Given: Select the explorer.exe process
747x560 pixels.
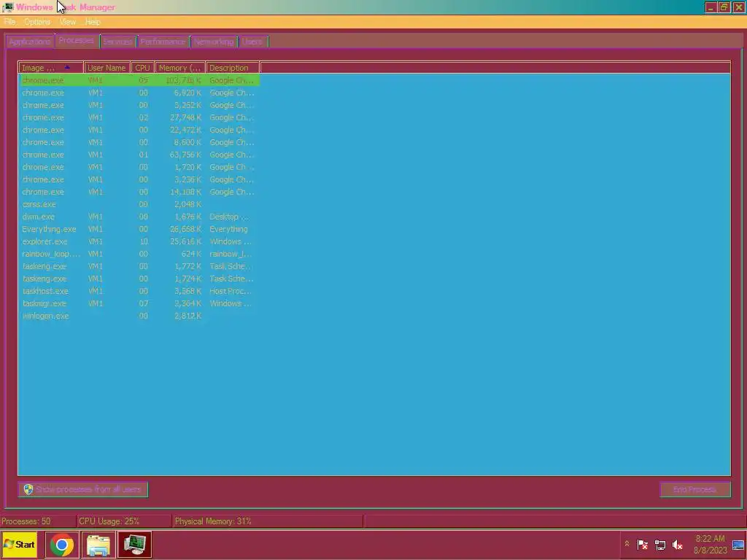Looking at the screenshot, I should click(x=139, y=241).
